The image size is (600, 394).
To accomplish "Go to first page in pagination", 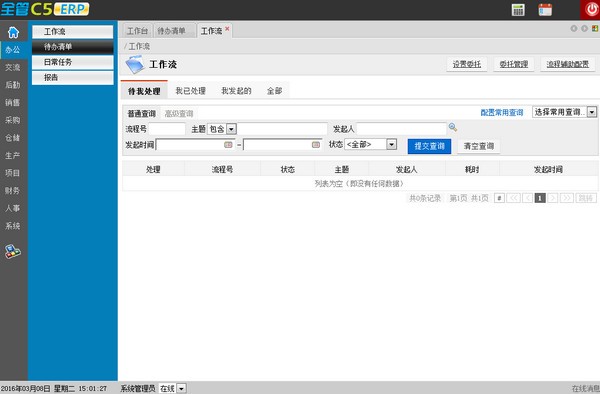I will click(514, 198).
